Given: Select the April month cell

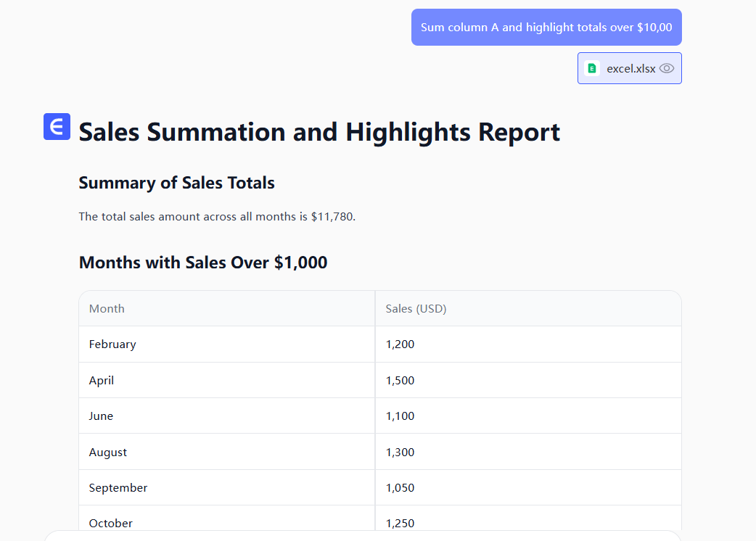Looking at the screenshot, I should (x=102, y=381).
